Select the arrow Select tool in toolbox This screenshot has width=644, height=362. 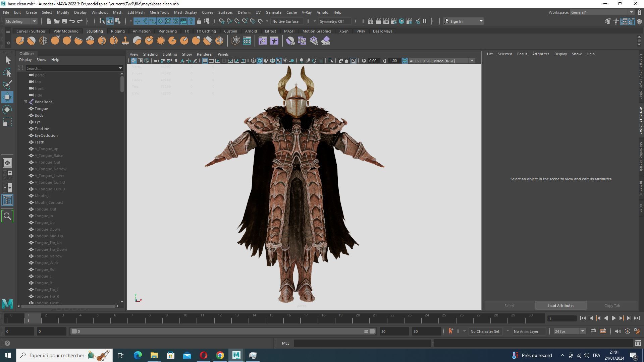click(x=8, y=60)
